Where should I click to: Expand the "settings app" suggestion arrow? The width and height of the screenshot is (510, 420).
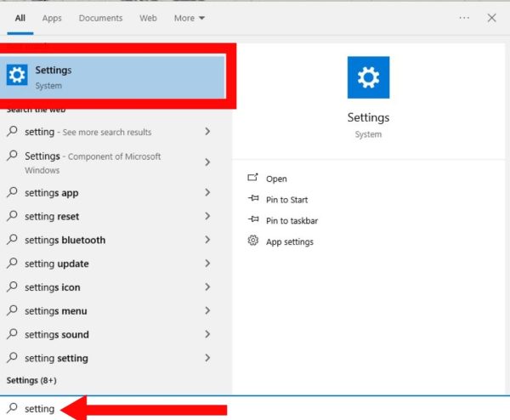(207, 193)
